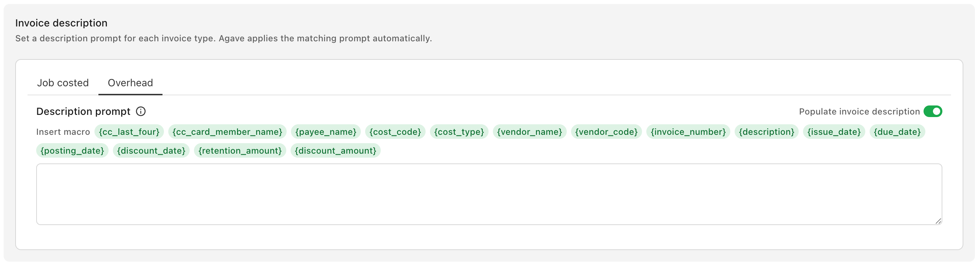
Task: Select the Overhead tab
Action: pyautogui.click(x=130, y=83)
